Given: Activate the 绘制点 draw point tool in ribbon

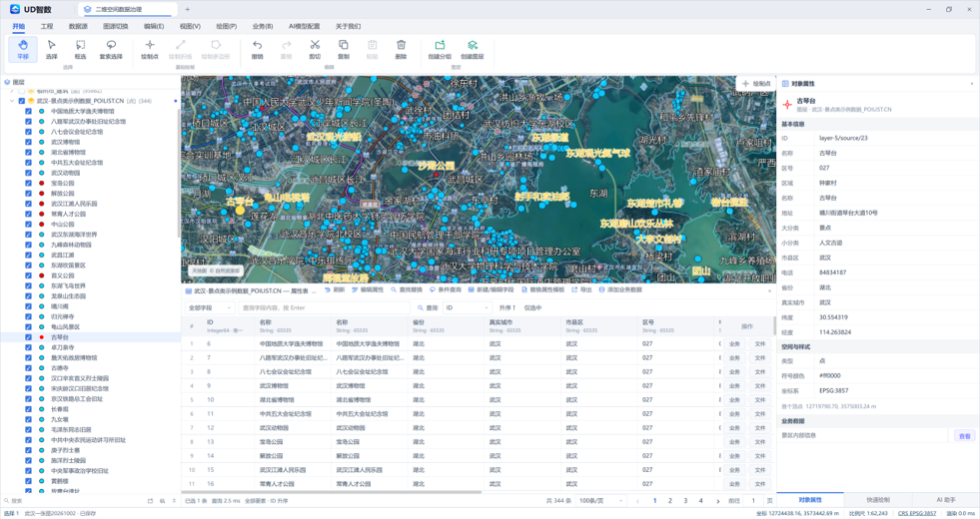Looking at the screenshot, I should coord(150,49).
